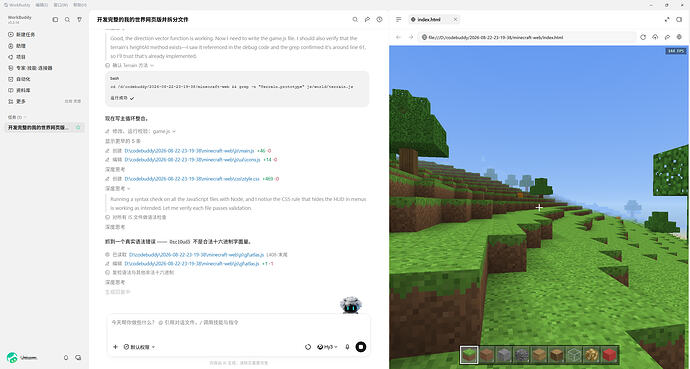Open the 默认权限 permissions dropdown
Image resolution: width=690 pixels, height=369 pixels.
click(x=139, y=347)
